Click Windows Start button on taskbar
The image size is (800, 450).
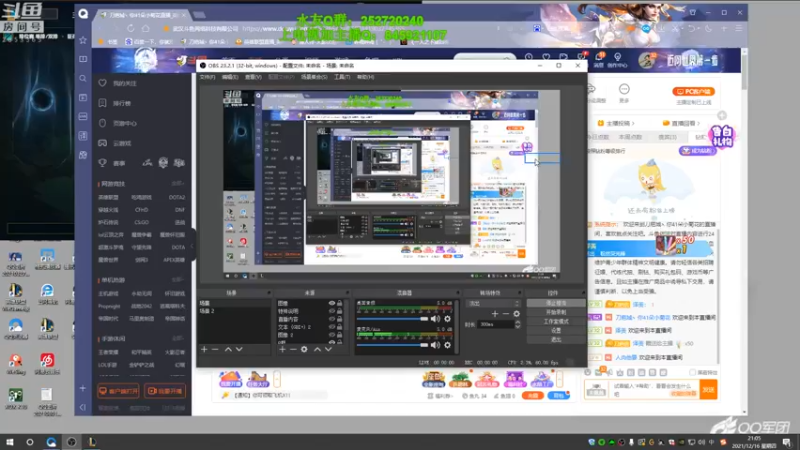click(9, 442)
